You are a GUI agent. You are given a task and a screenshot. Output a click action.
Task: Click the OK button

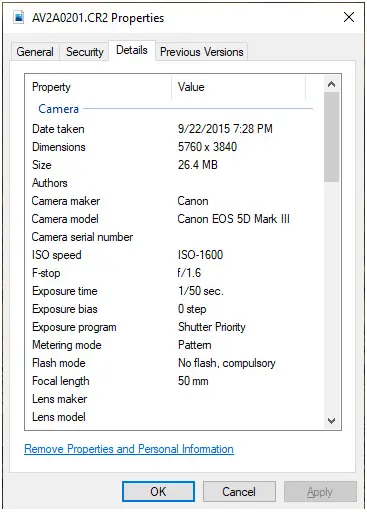[x=158, y=491]
